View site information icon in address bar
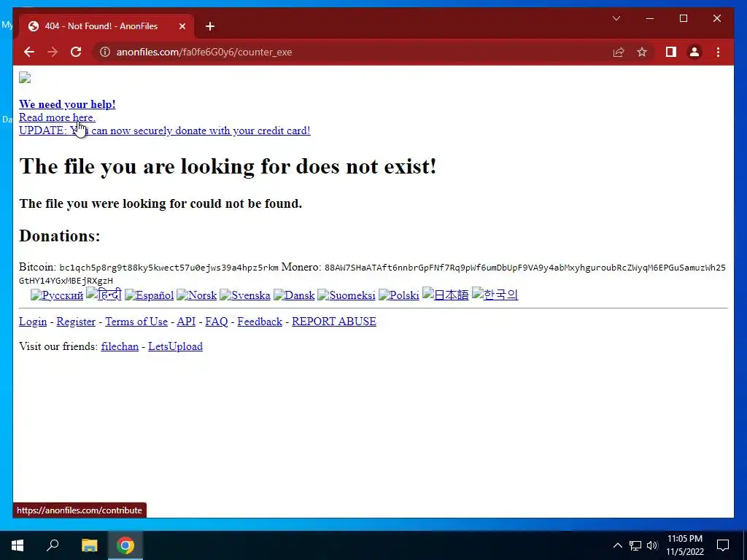 click(105, 52)
